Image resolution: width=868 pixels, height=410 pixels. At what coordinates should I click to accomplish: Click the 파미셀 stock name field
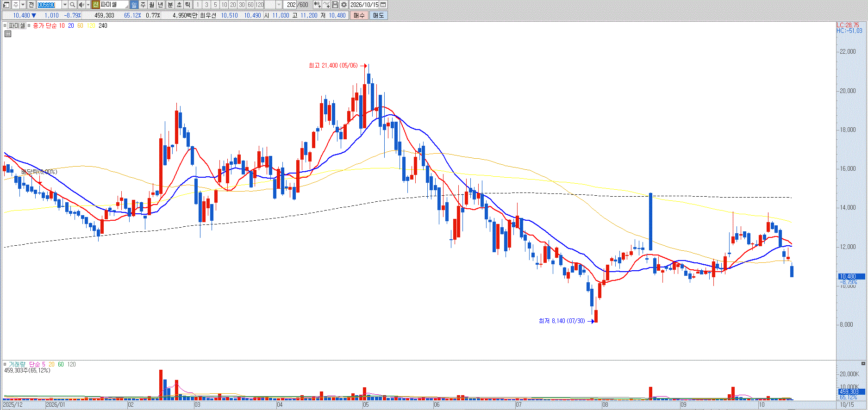coord(114,5)
